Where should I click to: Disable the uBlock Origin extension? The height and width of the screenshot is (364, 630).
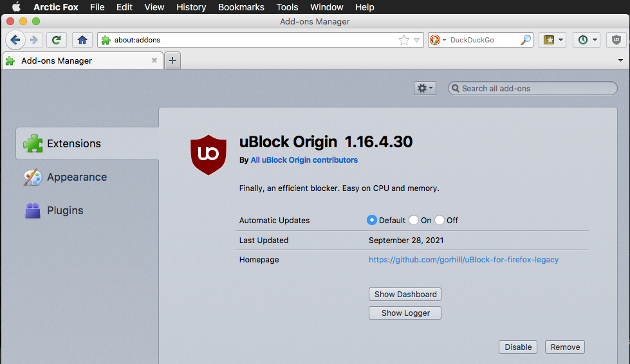[x=518, y=347]
